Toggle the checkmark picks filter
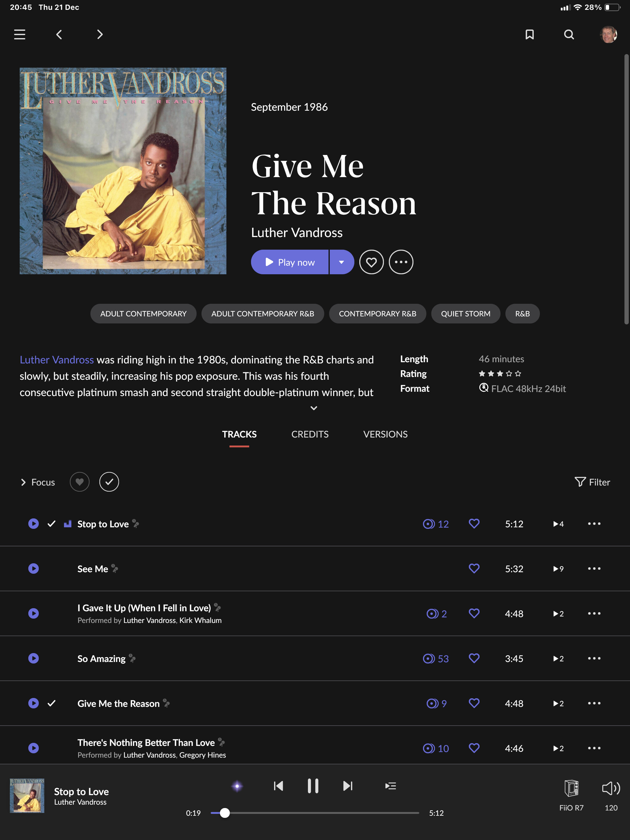This screenshot has height=840, width=630. pyautogui.click(x=109, y=482)
